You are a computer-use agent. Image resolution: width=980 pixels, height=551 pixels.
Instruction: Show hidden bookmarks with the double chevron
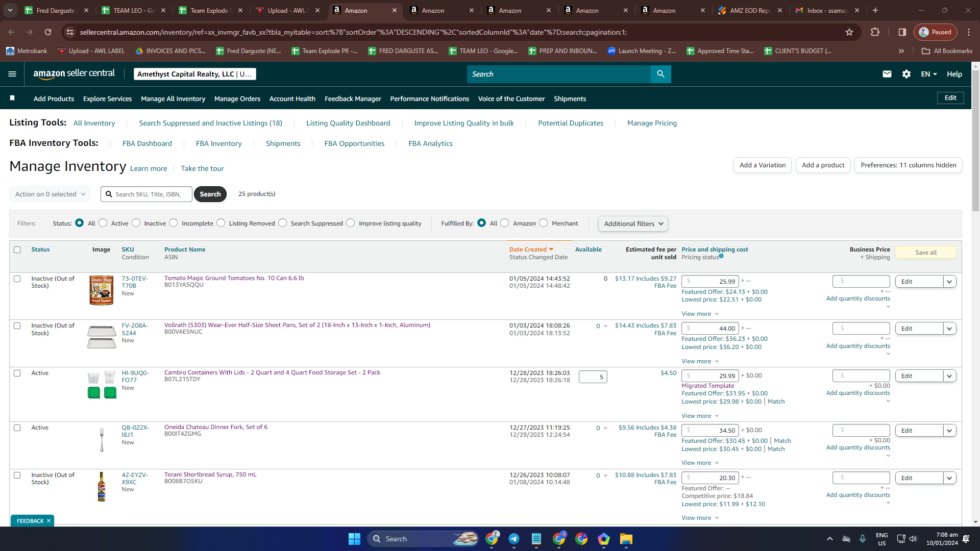tap(901, 51)
